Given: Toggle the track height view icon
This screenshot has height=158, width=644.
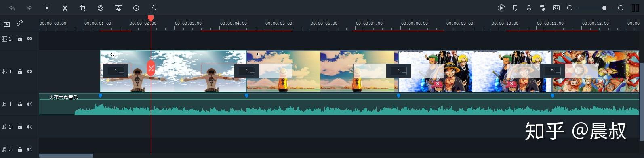Looking at the screenshot, I should pos(635,8).
